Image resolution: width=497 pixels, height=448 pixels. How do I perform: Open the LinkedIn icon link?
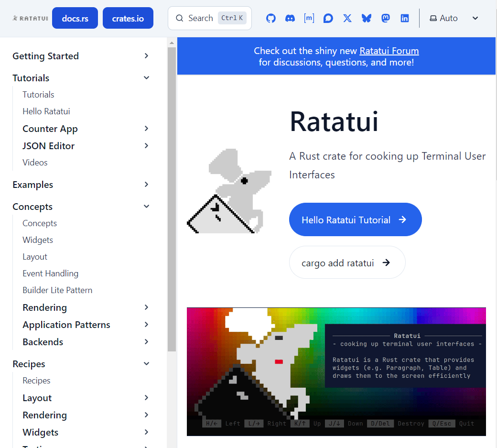(x=405, y=18)
